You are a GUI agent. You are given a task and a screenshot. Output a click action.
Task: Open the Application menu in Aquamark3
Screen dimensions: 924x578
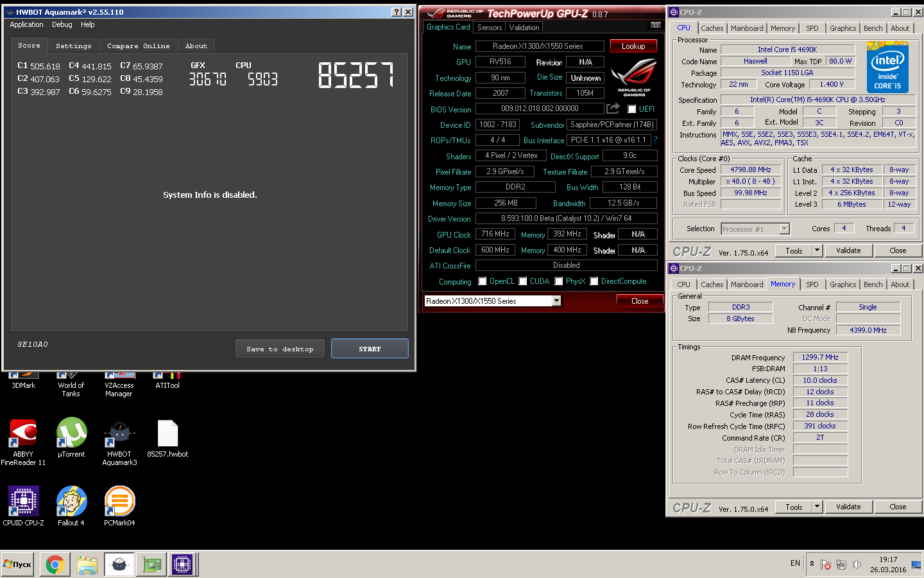click(x=26, y=24)
